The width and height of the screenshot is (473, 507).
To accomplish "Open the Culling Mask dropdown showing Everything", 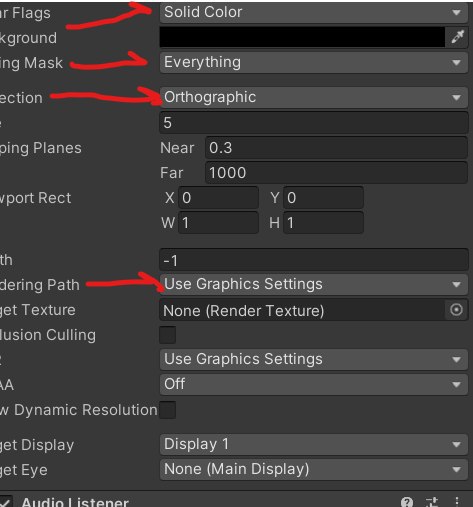I will click(x=314, y=62).
